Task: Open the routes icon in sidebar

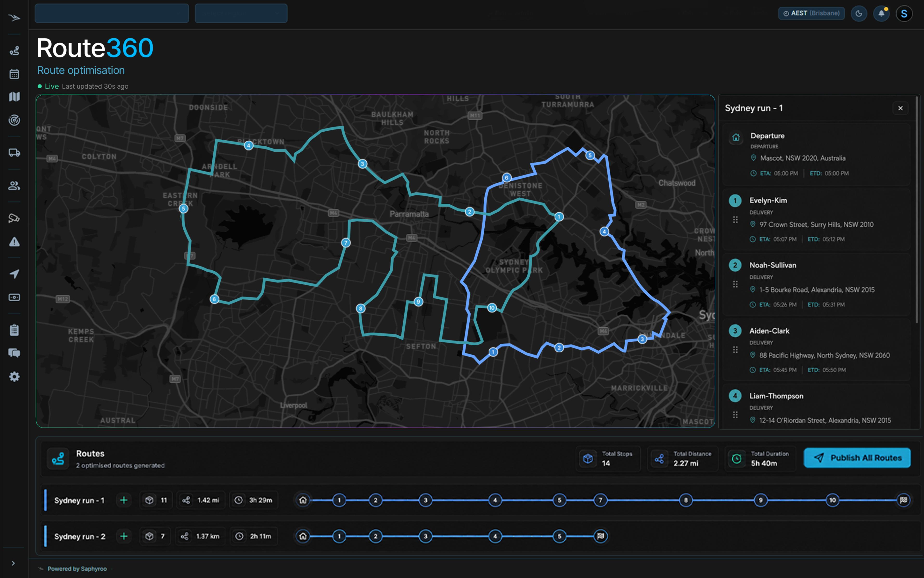Action: point(14,51)
